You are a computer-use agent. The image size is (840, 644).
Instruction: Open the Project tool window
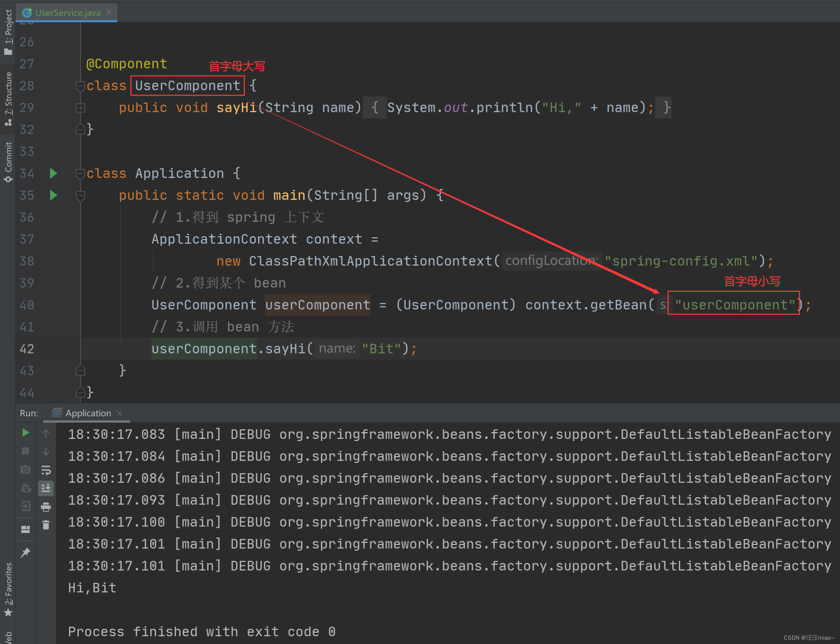8,32
